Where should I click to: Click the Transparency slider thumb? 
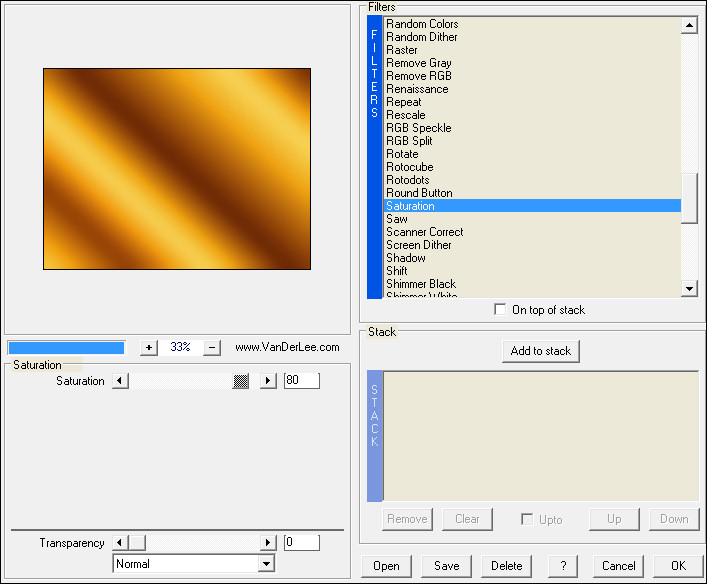click(x=137, y=543)
